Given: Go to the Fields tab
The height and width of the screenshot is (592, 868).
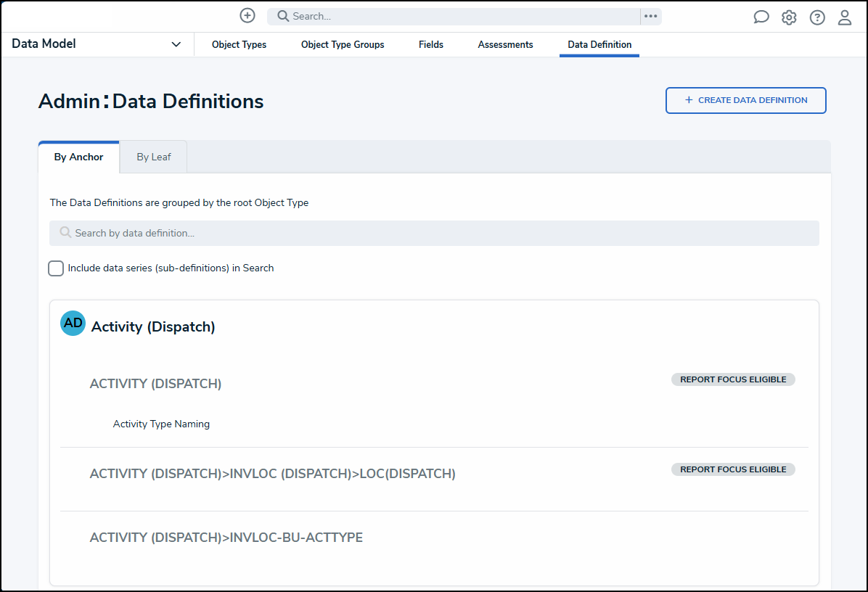Looking at the screenshot, I should pyautogui.click(x=431, y=45).
